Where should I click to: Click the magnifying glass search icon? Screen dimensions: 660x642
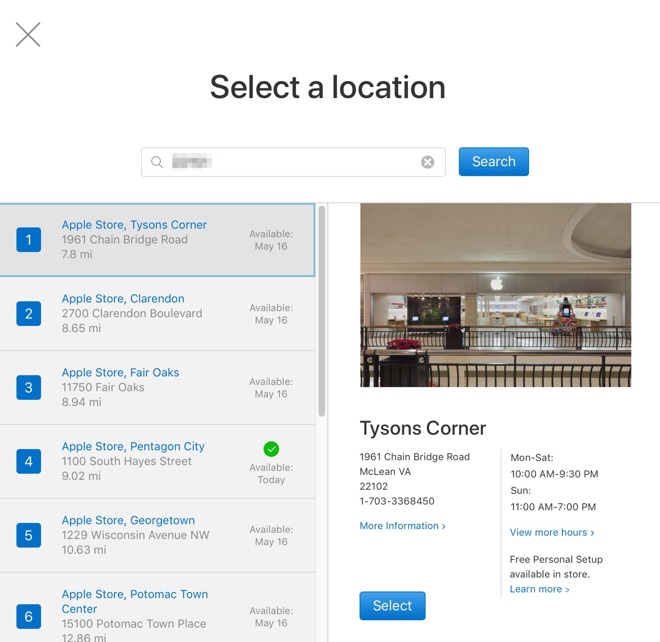click(x=157, y=162)
